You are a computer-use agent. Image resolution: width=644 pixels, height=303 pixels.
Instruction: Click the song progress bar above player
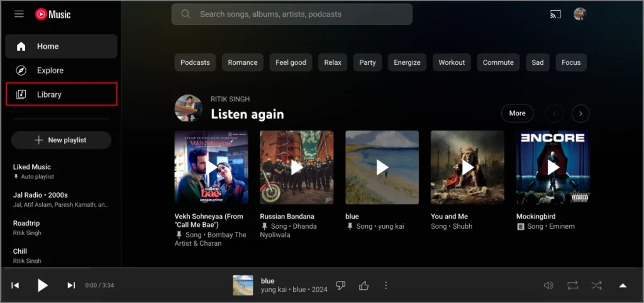[x=322, y=268]
